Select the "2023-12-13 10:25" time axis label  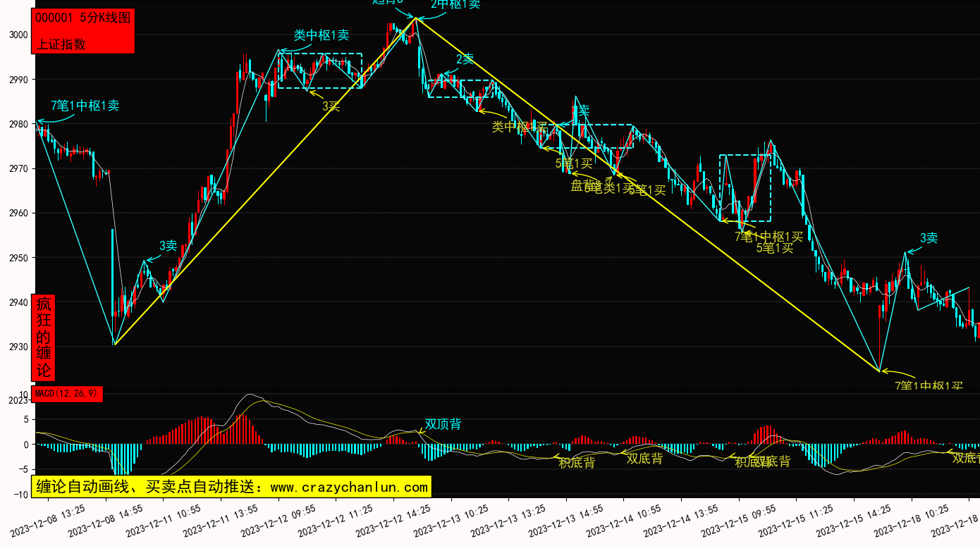(x=451, y=521)
